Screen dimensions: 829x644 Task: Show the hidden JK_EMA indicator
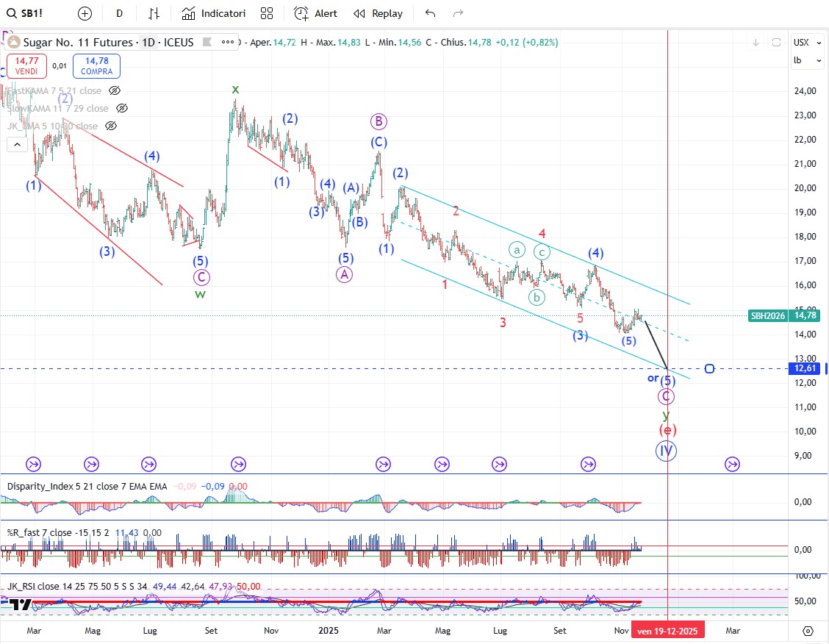tap(111, 126)
